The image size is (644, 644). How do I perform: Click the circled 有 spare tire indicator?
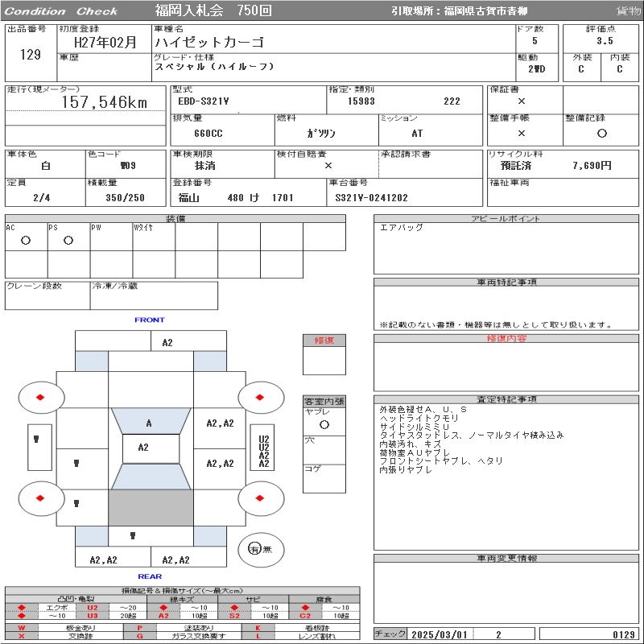[x=254, y=549]
